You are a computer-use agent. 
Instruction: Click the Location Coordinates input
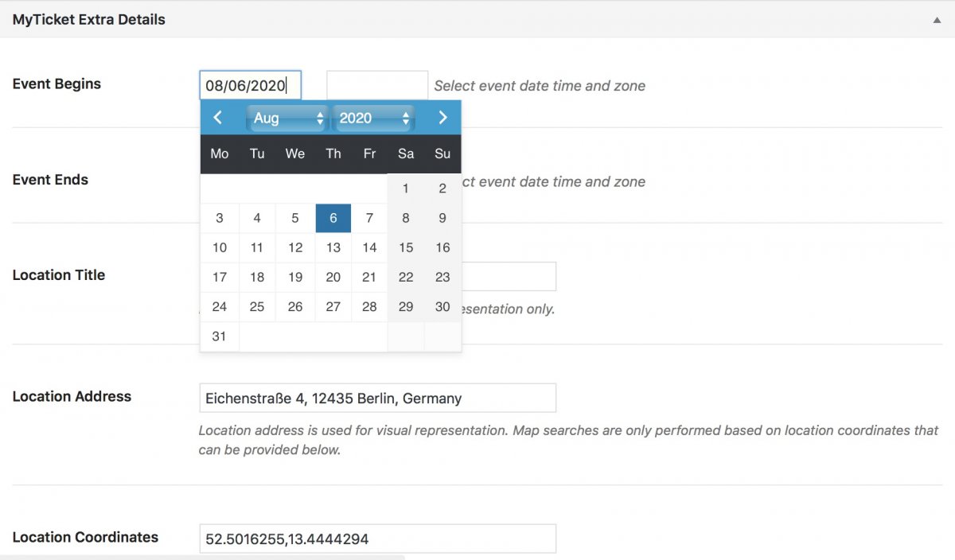pos(376,538)
